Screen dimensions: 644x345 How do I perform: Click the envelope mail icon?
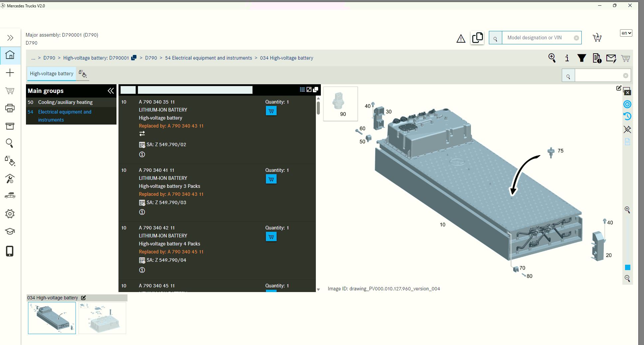(x=611, y=58)
